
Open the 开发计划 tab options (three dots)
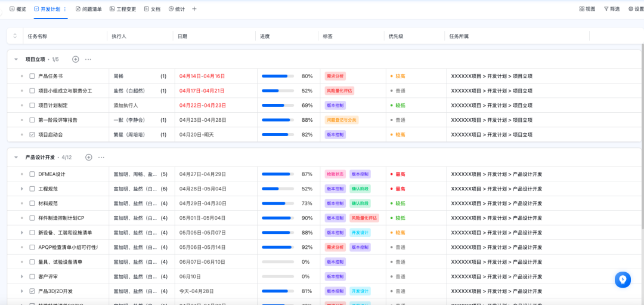(65, 9)
